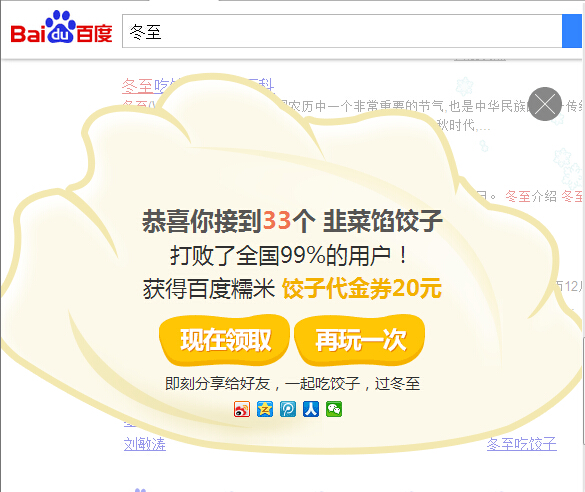
Task: Open the red 冬至介绍 link
Action: pos(531,196)
